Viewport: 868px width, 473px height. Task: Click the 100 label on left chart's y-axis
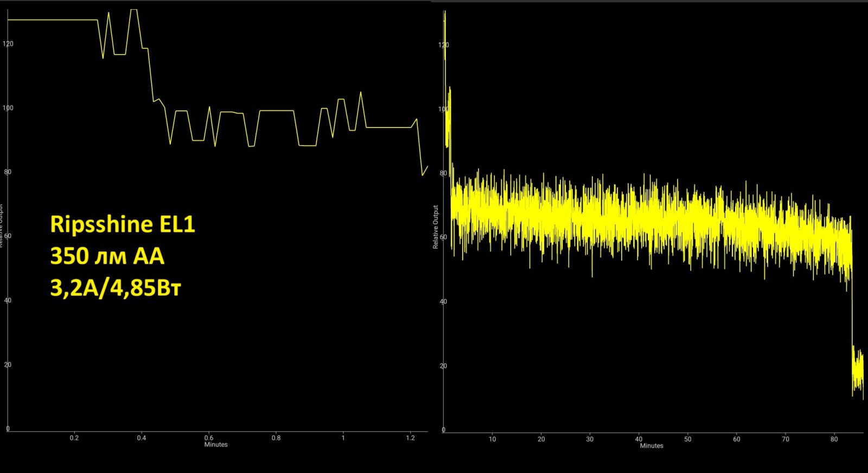[x=8, y=108]
